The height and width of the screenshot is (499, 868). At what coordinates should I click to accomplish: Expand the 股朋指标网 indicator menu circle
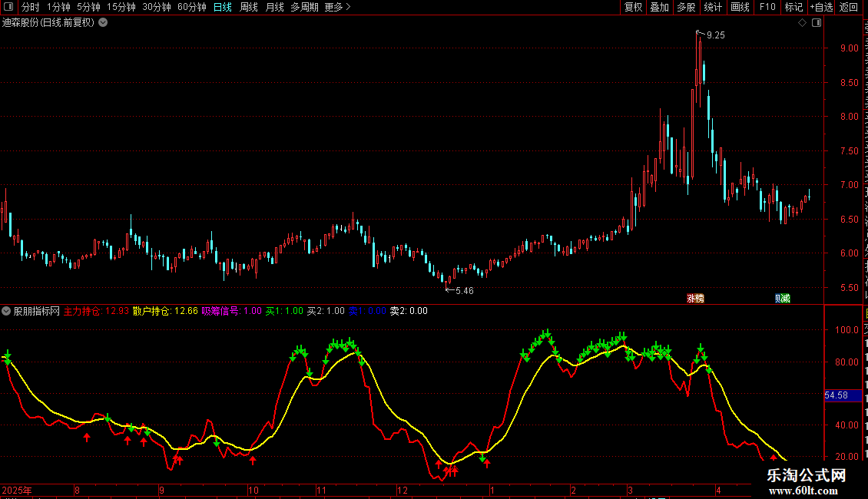pyautogui.click(x=6, y=311)
